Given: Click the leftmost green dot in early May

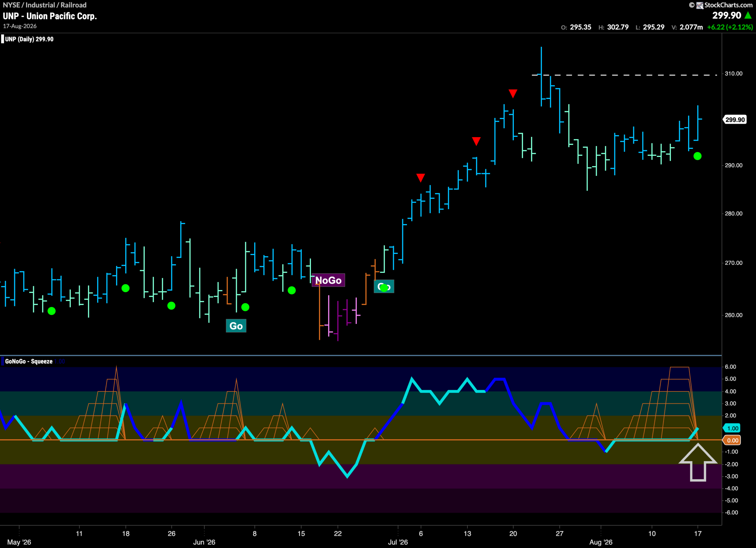Looking at the screenshot, I should [52, 311].
